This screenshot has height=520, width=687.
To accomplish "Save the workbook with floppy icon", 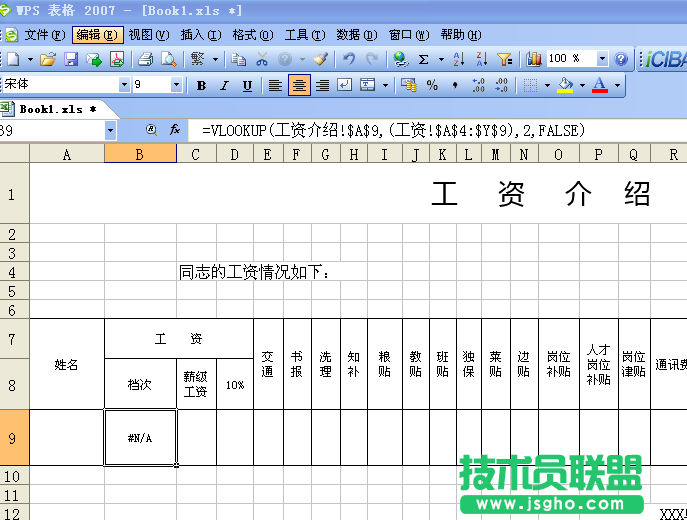I will (x=71, y=59).
